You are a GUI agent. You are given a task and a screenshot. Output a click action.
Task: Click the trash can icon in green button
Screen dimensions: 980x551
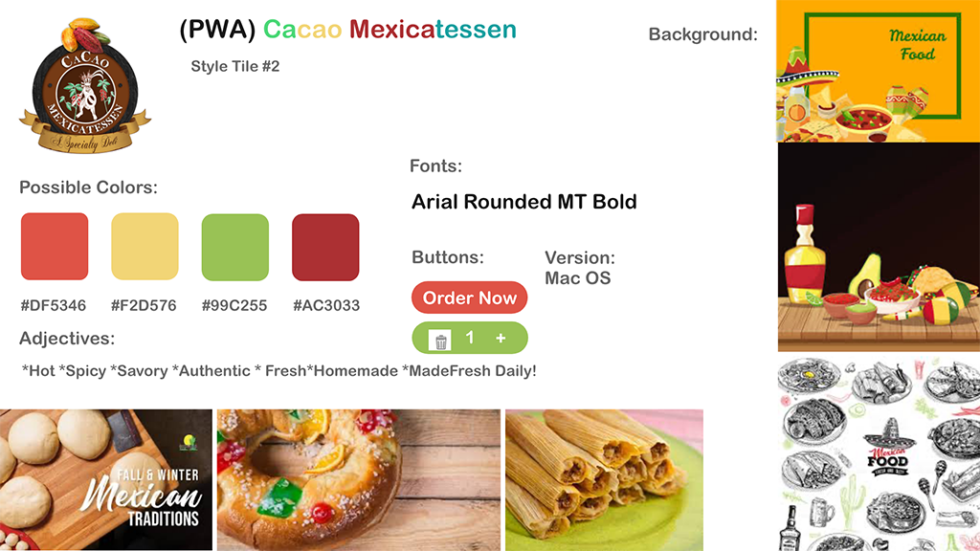pyautogui.click(x=440, y=341)
